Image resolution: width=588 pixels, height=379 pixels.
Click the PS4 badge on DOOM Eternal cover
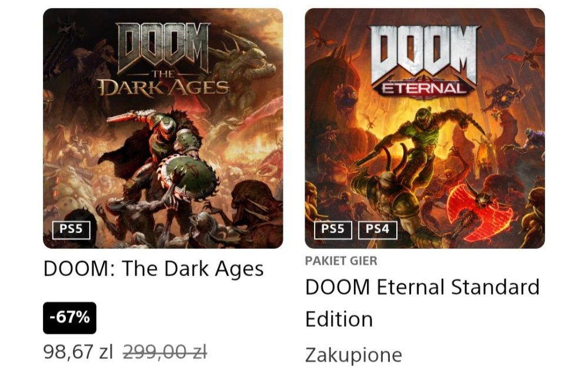point(377,229)
